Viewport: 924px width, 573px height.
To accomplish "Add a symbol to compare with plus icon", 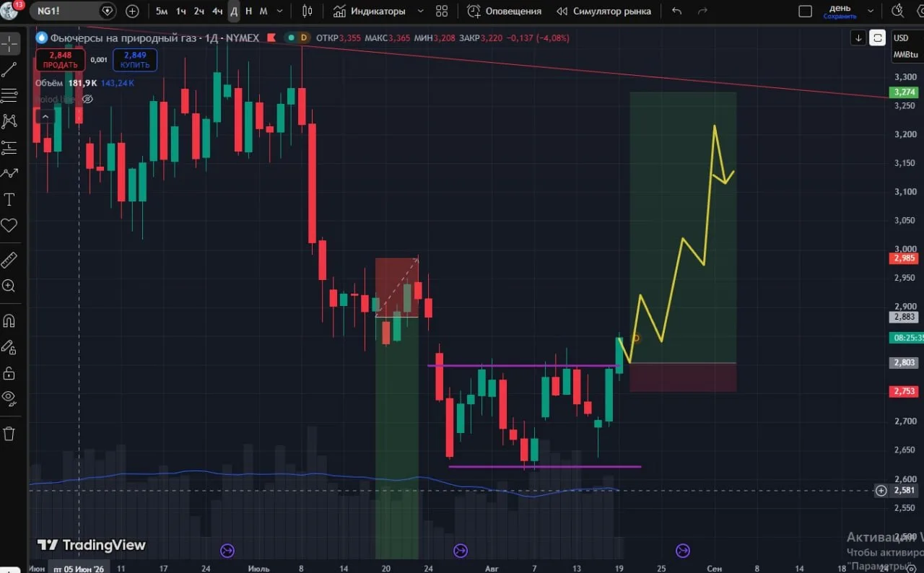I will [132, 11].
